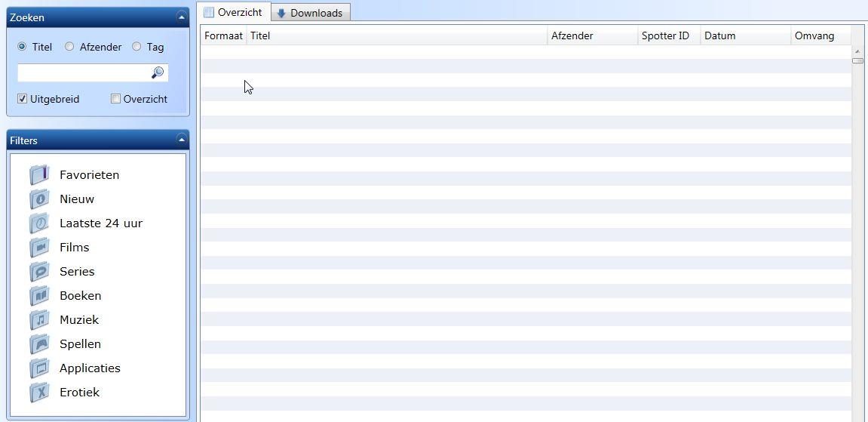The height and width of the screenshot is (422, 868).
Task: Click the Spellen gamepad folder icon
Action: coord(39,344)
